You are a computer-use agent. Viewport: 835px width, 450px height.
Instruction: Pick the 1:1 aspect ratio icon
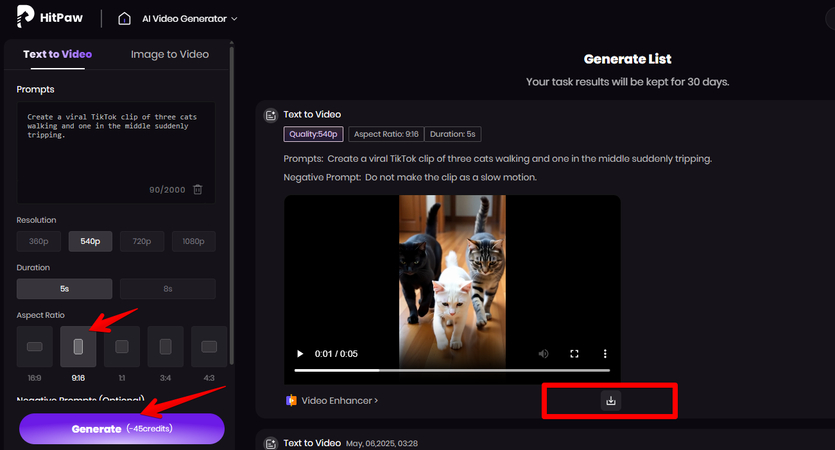(x=122, y=347)
